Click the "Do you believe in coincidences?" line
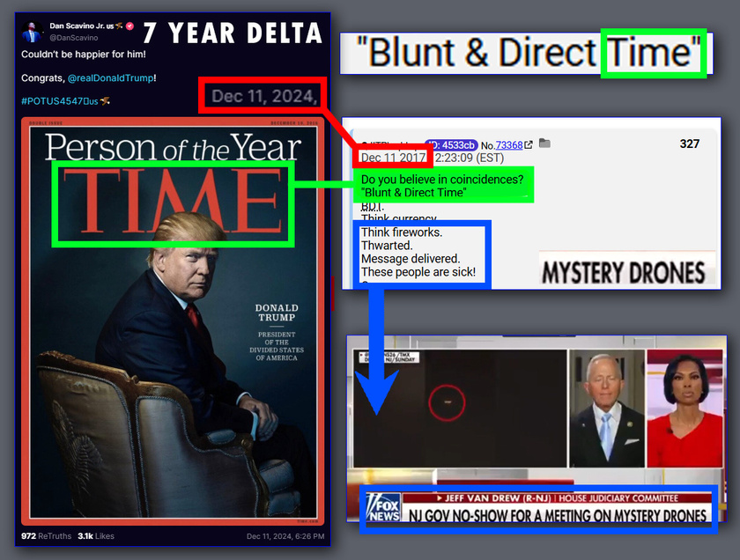This screenshot has height=560, width=740. pos(442,180)
